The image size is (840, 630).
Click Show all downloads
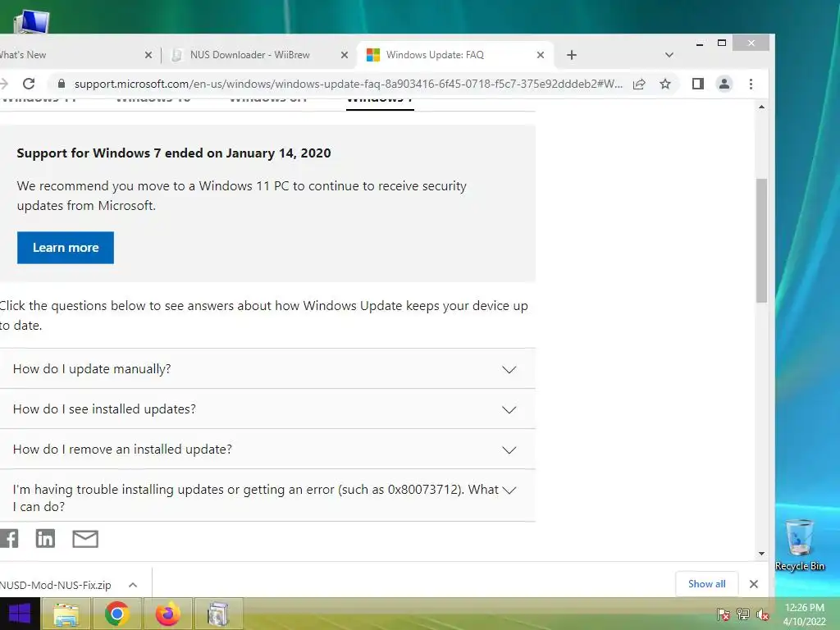pyautogui.click(x=706, y=584)
